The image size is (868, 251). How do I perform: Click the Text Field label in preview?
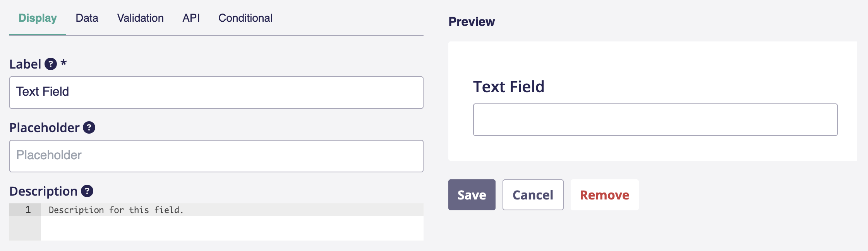click(x=508, y=87)
